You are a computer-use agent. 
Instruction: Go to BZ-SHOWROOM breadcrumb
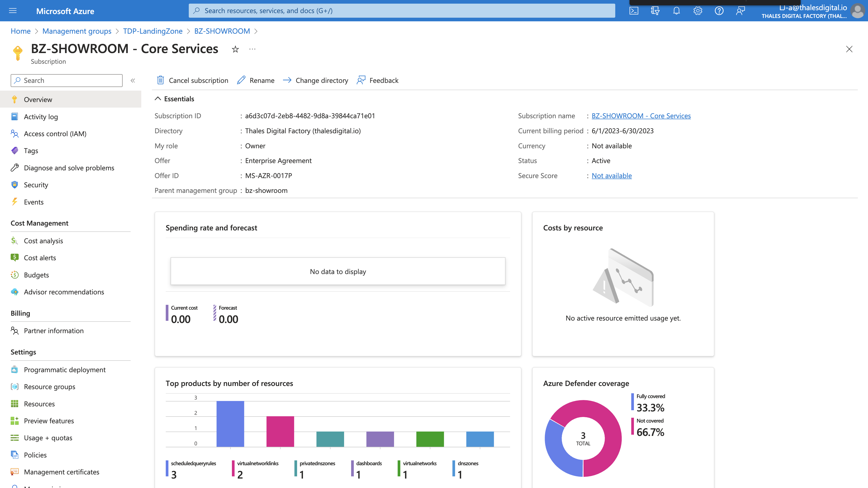(222, 31)
